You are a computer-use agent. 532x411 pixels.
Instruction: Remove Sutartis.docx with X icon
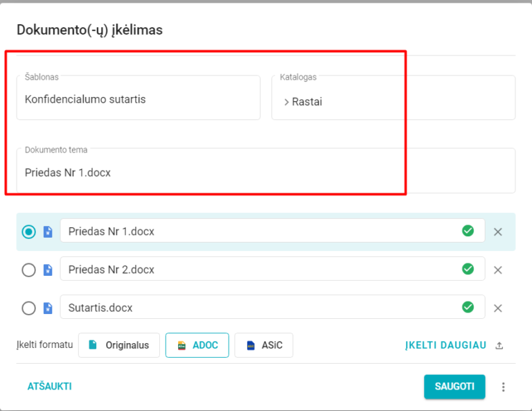click(497, 308)
